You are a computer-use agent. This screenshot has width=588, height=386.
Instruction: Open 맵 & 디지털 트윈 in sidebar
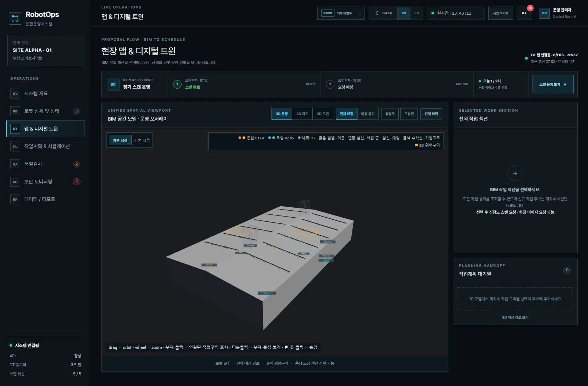point(46,129)
